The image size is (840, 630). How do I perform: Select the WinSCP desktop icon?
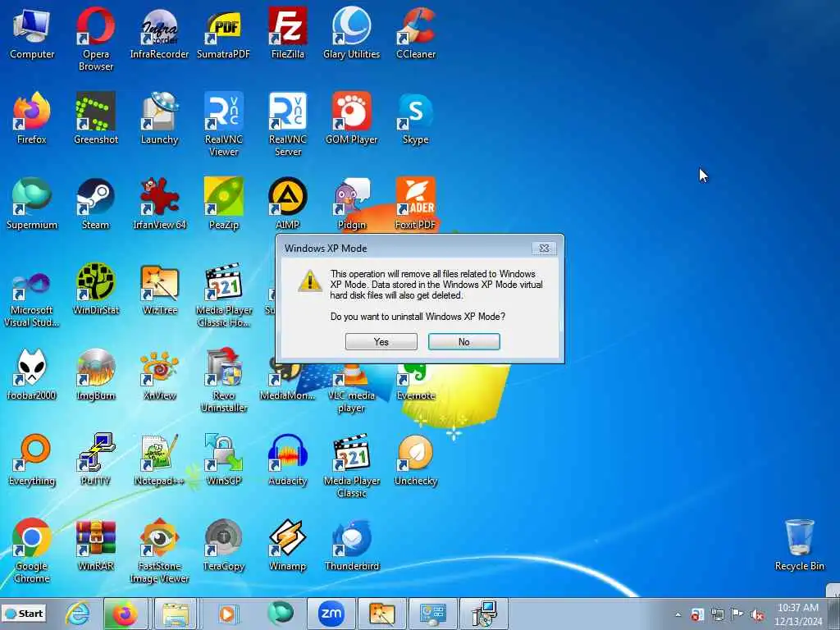coord(223,459)
